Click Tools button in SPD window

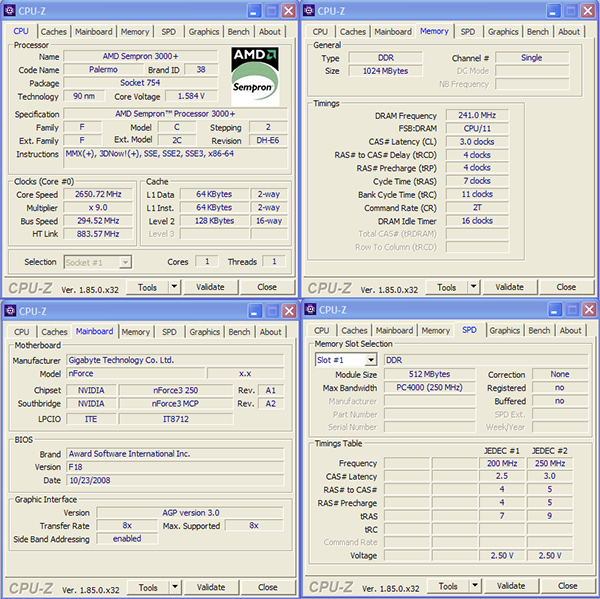(448, 586)
